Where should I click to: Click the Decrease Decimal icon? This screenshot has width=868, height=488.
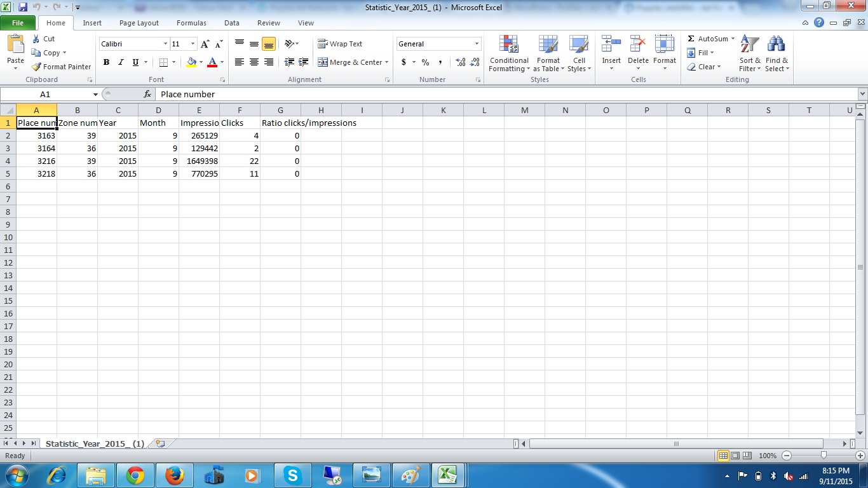(x=475, y=62)
